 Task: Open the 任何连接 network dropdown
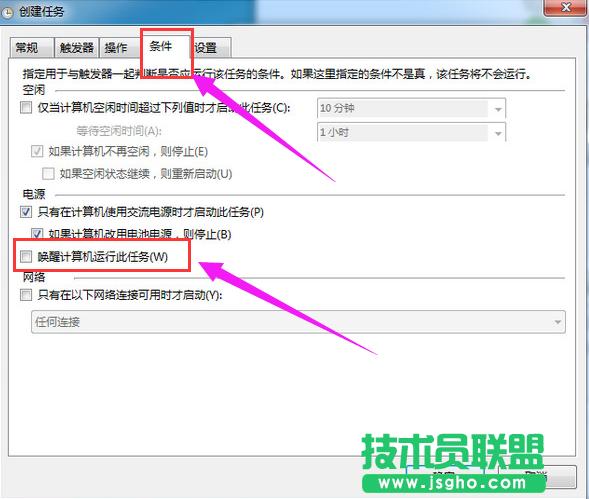tap(298, 322)
